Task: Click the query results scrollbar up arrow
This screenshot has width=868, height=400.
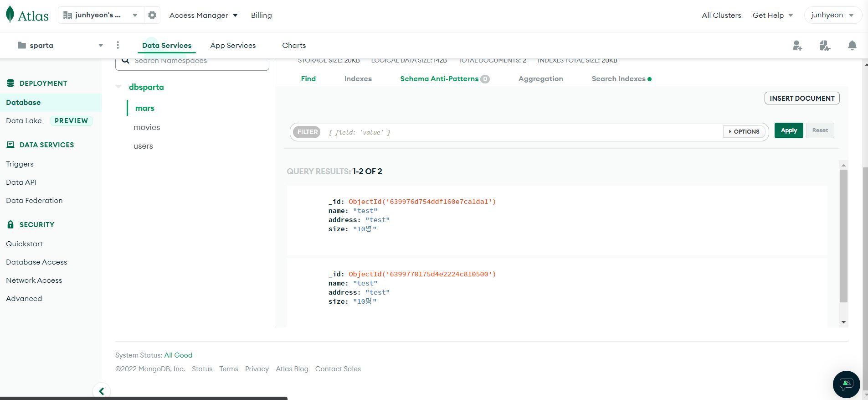Action: coord(843,165)
